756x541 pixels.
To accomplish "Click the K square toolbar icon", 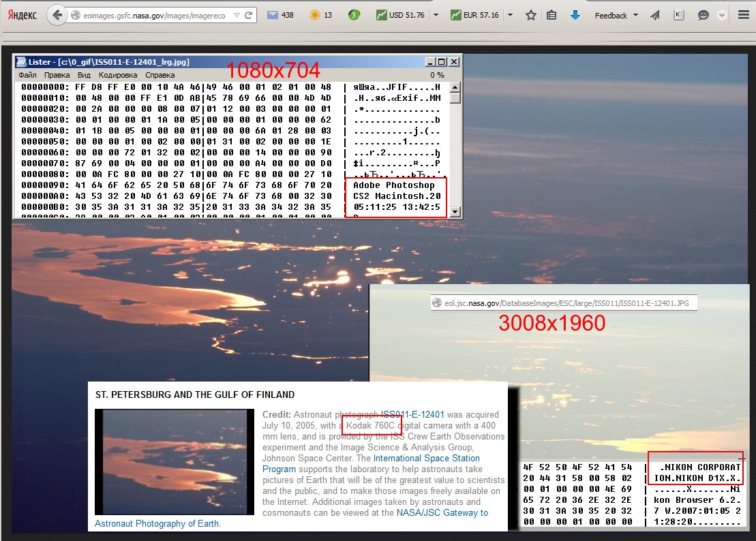I will pyautogui.click(x=678, y=16).
